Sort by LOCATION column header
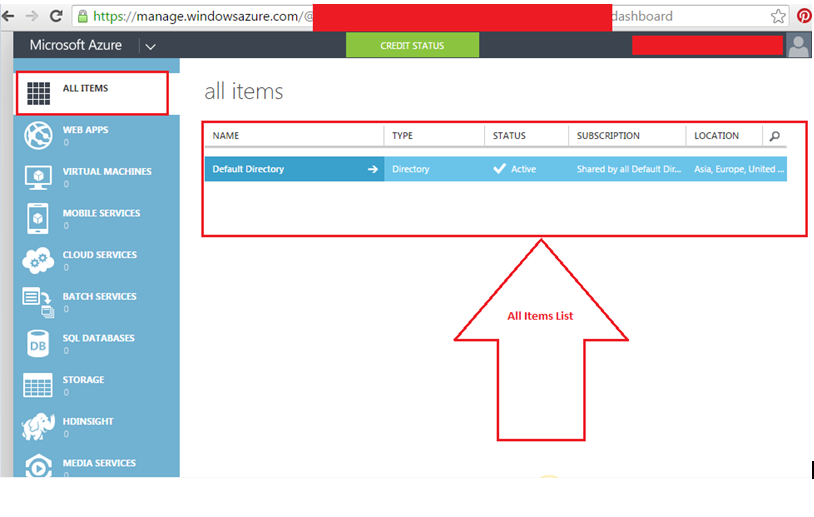814x517 pixels. pos(716,135)
